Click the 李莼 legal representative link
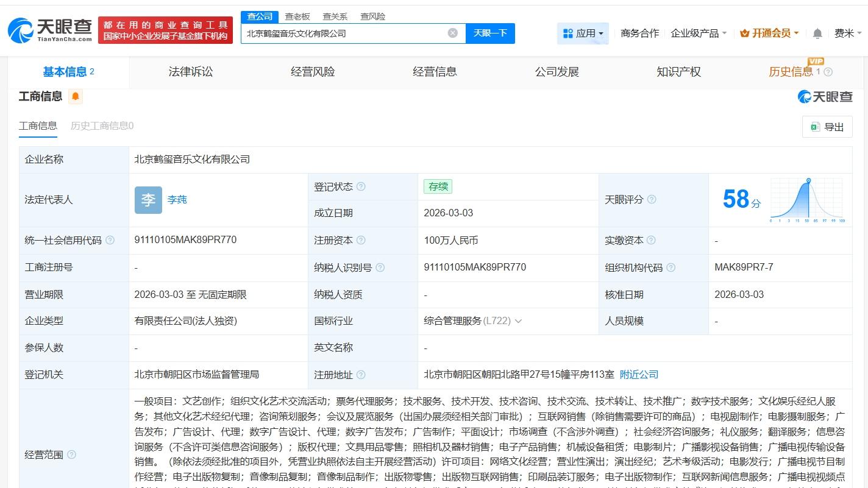The image size is (868, 488). pyautogui.click(x=177, y=199)
